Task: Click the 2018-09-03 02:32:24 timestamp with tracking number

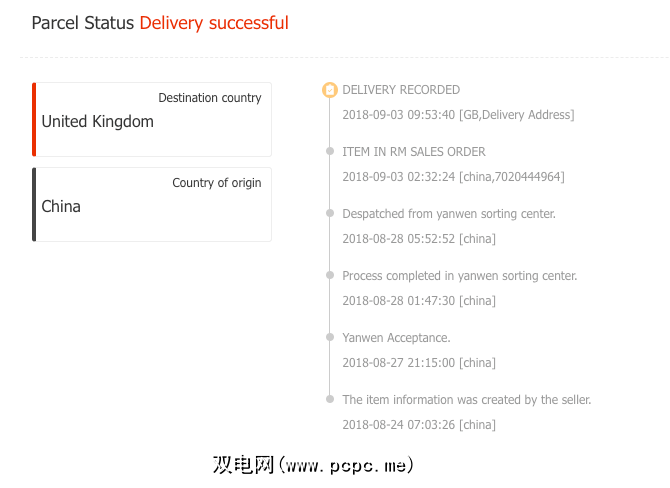Action: pos(453,177)
